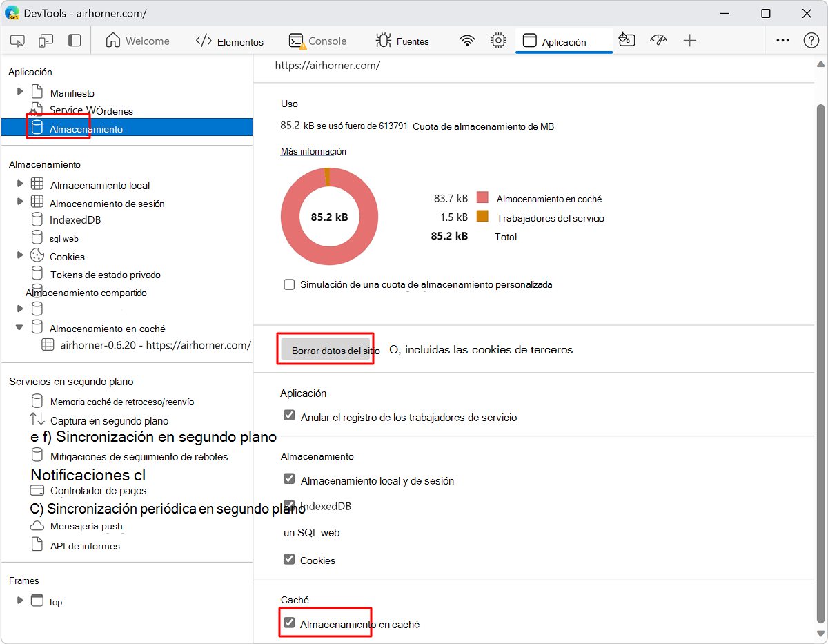828x644 pixels.
Task: Uncheck Anular el registro de trabajadores
Action: (x=289, y=416)
